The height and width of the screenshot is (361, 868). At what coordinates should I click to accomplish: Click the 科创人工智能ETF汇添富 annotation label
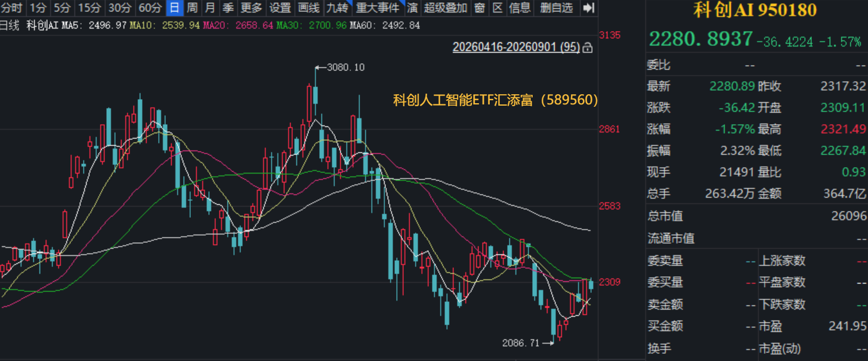click(x=495, y=100)
